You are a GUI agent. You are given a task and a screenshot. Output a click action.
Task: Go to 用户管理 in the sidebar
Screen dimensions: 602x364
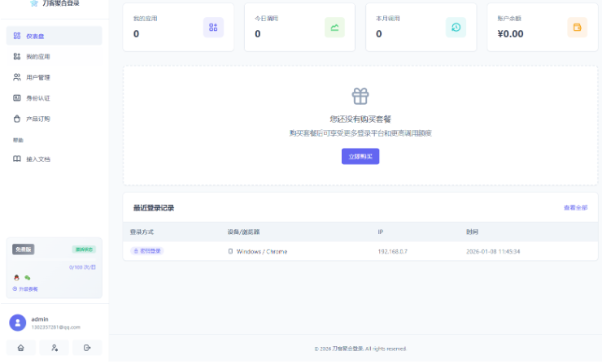pyautogui.click(x=54, y=77)
